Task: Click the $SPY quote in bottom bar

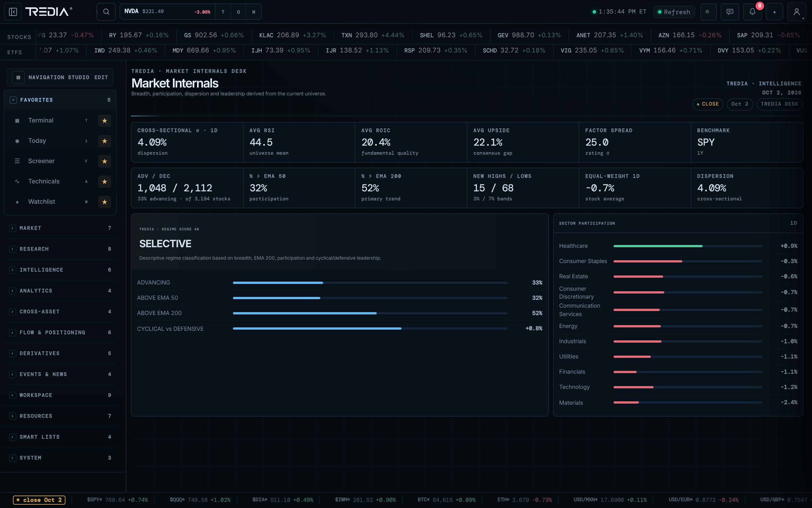Action: pos(118,500)
